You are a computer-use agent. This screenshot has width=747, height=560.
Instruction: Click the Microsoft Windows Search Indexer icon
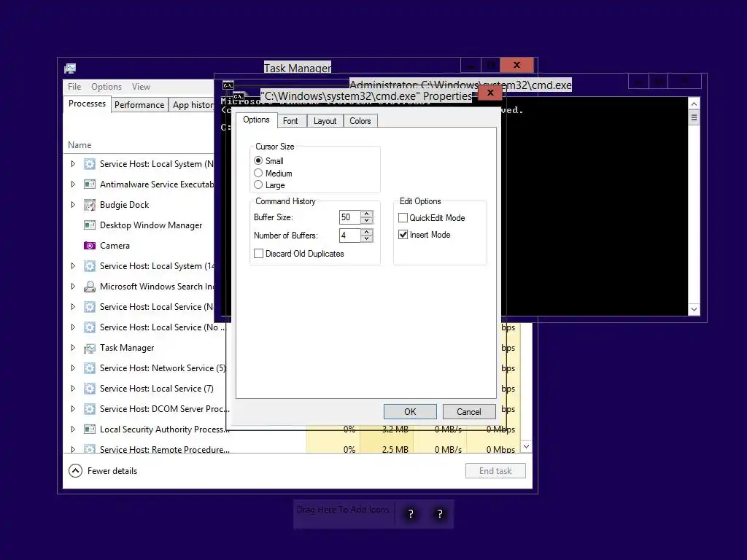point(90,287)
